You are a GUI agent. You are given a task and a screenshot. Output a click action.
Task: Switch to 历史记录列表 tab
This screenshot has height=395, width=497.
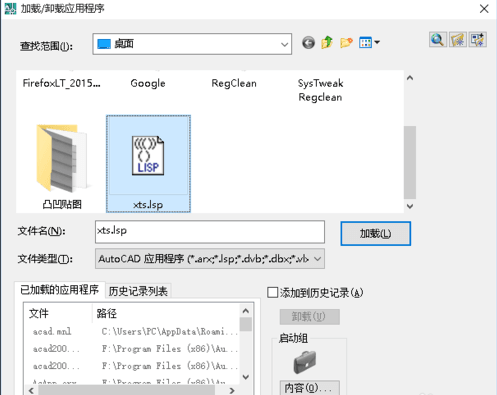[138, 291]
